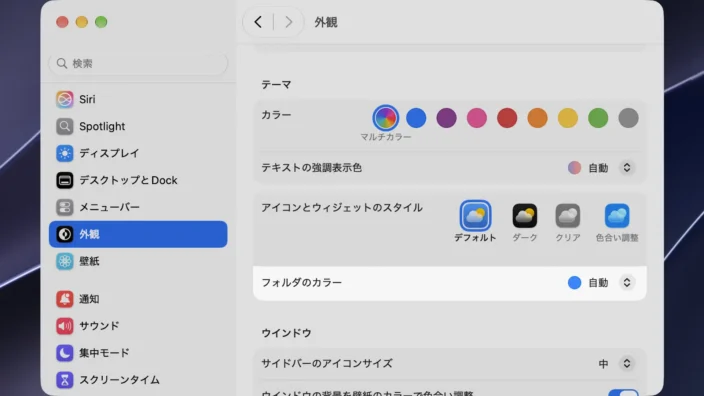Choose the graphite accent color
The width and height of the screenshot is (704, 396).
coord(629,118)
